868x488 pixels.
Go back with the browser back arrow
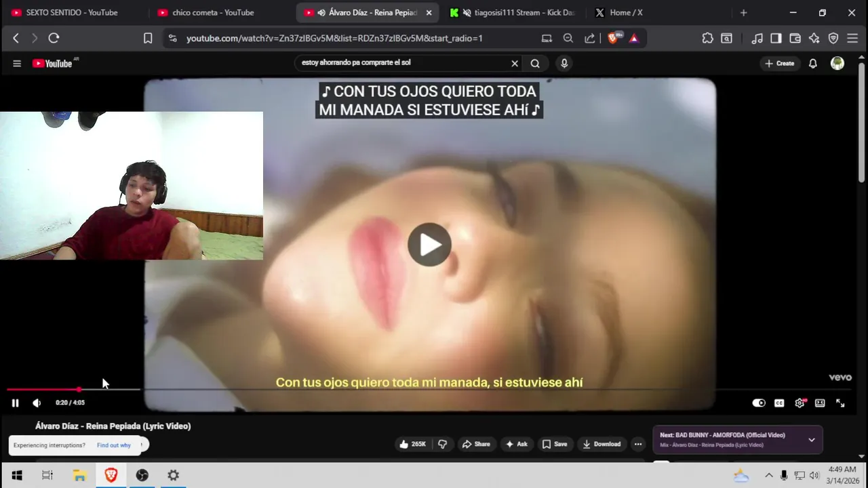[x=16, y=39]
